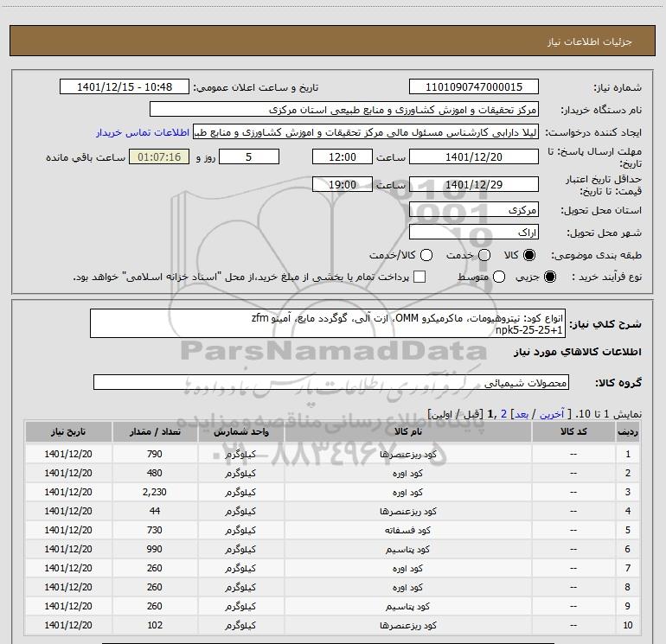Click quantity 102 in row 10
Screen dimensions: 666x644
[x=155, y=625]
